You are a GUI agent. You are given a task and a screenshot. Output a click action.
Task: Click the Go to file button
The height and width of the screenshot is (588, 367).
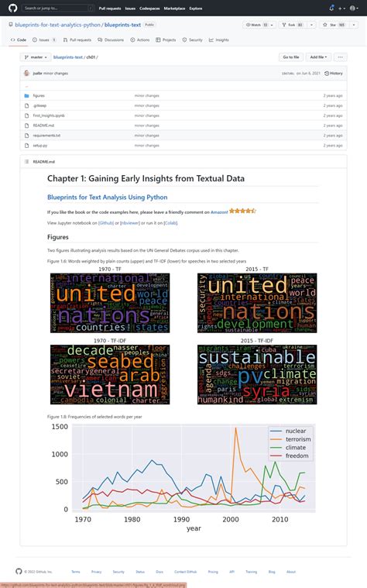point(291,57)
